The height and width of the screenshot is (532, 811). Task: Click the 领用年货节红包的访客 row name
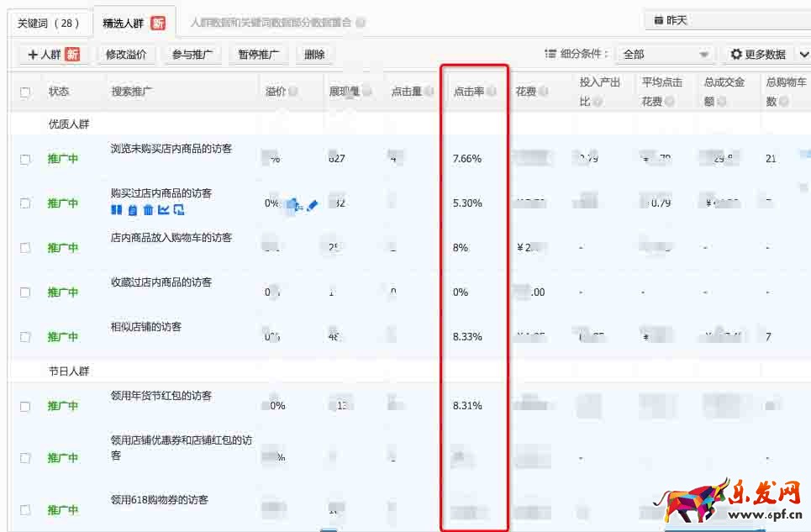pos(161,396)
